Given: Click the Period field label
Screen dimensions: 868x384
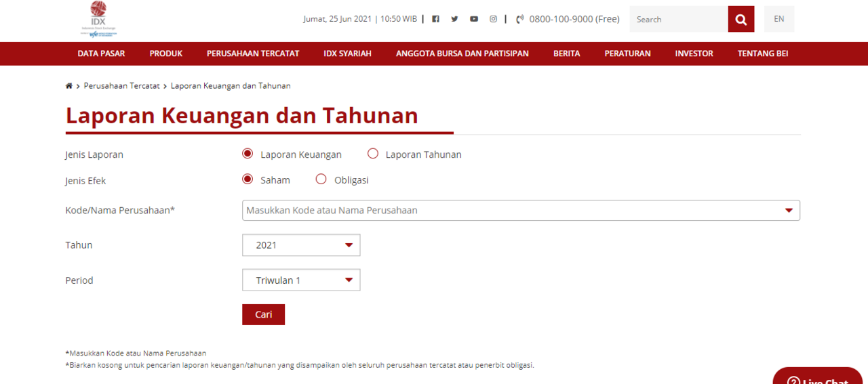Looking at the screenshot, I should pos(79,280).
